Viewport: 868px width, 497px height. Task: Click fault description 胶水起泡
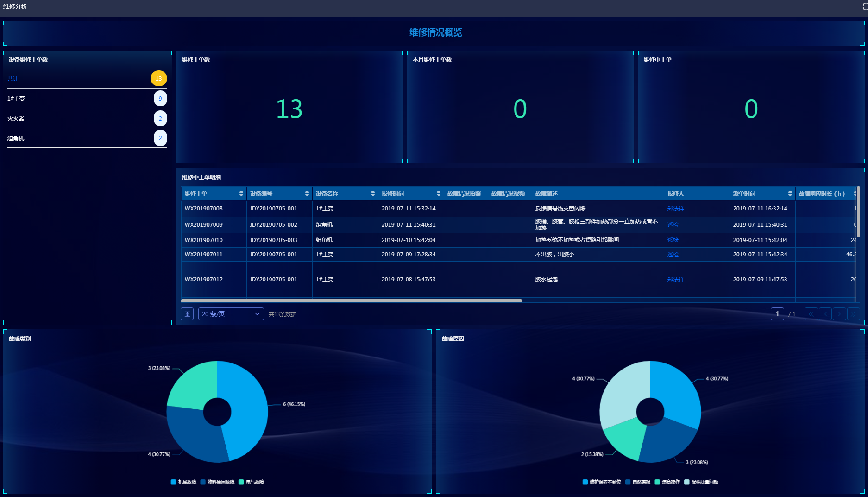547,280
